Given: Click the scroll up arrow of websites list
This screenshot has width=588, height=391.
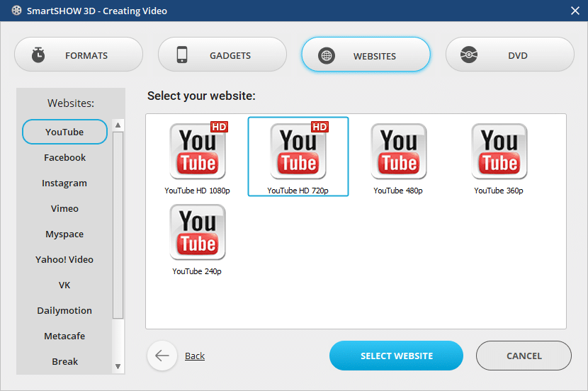Looking at the screenshot, I should (x=118, y=125).
